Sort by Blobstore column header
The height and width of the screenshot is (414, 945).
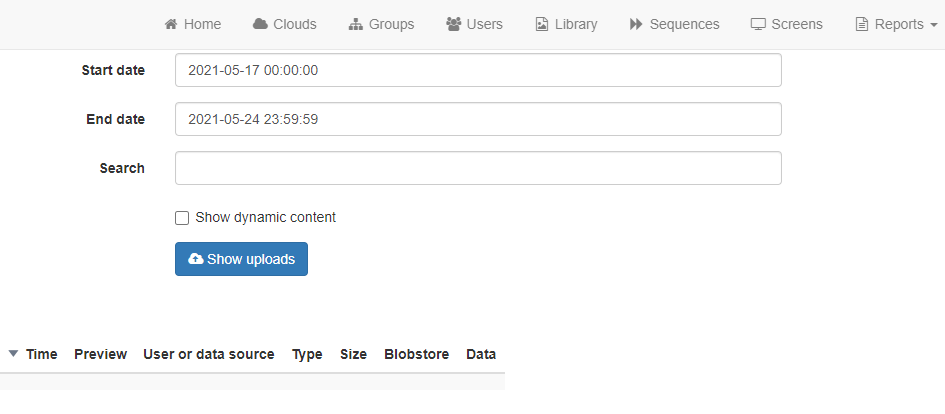(x=416, y=354)
